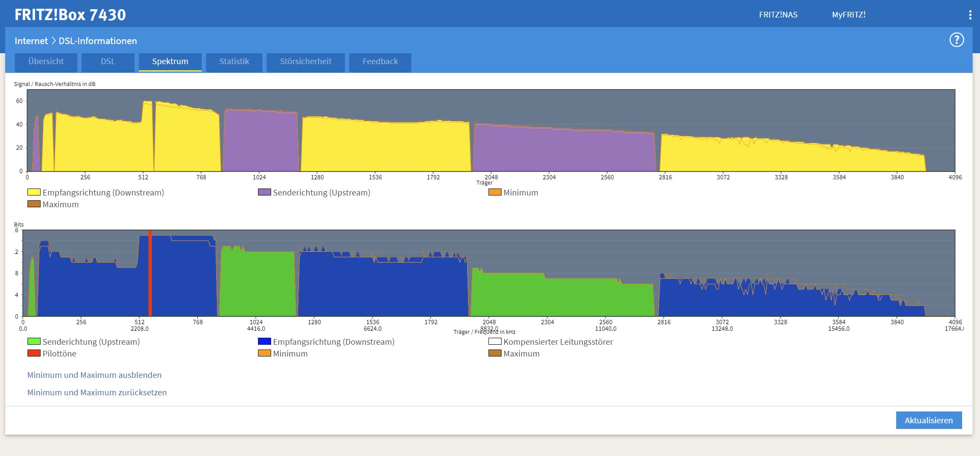The image size is (980, 456).
Task: Click the Signal / Rausch-Verhältnis in dB label
Action: tap(55, 84)
